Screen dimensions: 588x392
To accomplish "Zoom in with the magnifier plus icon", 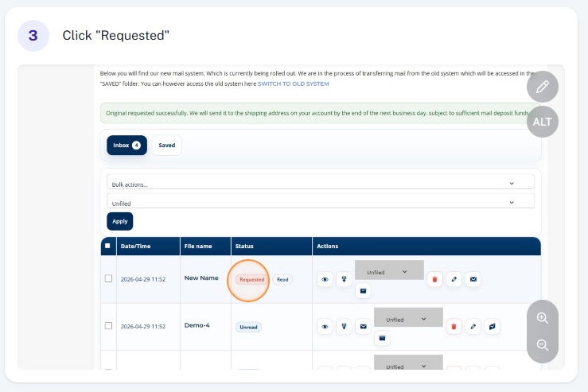I will coord(543,318).
